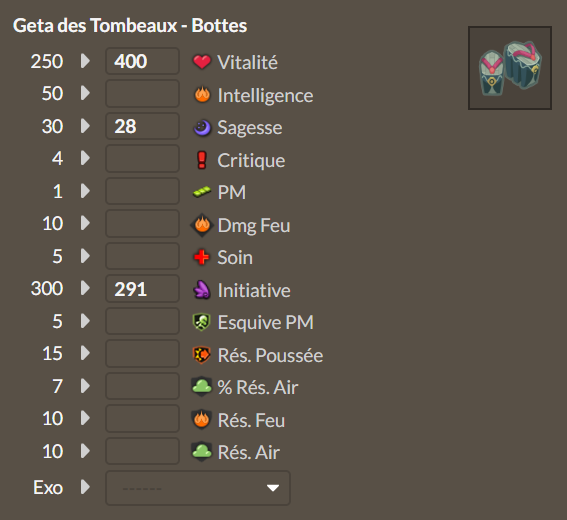Open the Exo dropdown list
567x520 pixels.
[198, 488]
